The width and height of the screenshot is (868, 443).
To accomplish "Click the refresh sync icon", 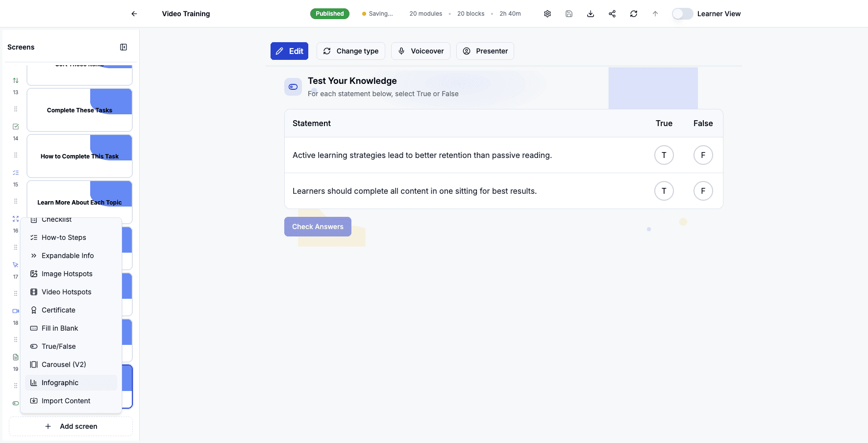I will (x=634, y=14).
